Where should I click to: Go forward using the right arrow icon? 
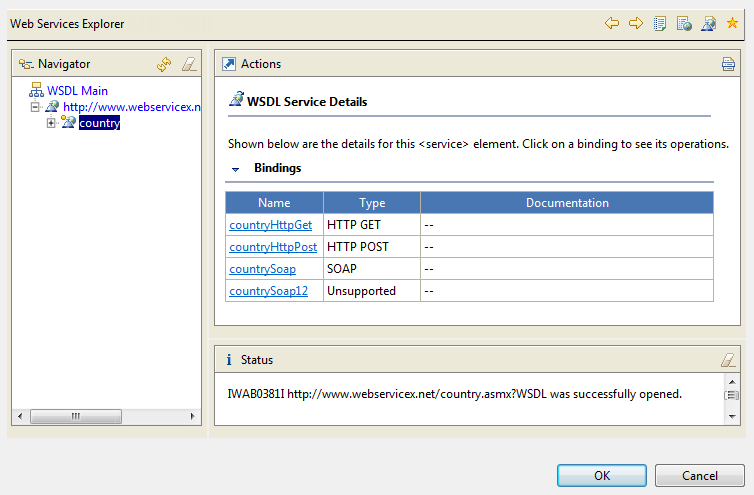tap(636, 23)
